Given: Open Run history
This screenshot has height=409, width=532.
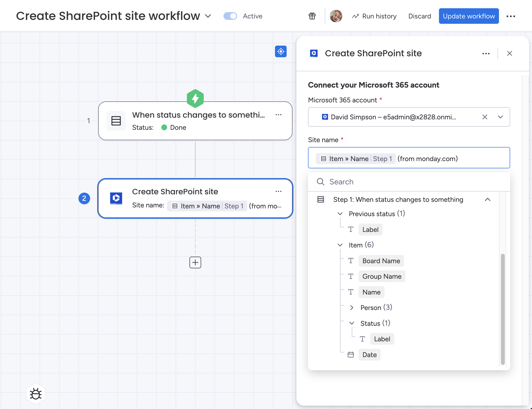Looking at the screenshot, I should coord(374,16).
